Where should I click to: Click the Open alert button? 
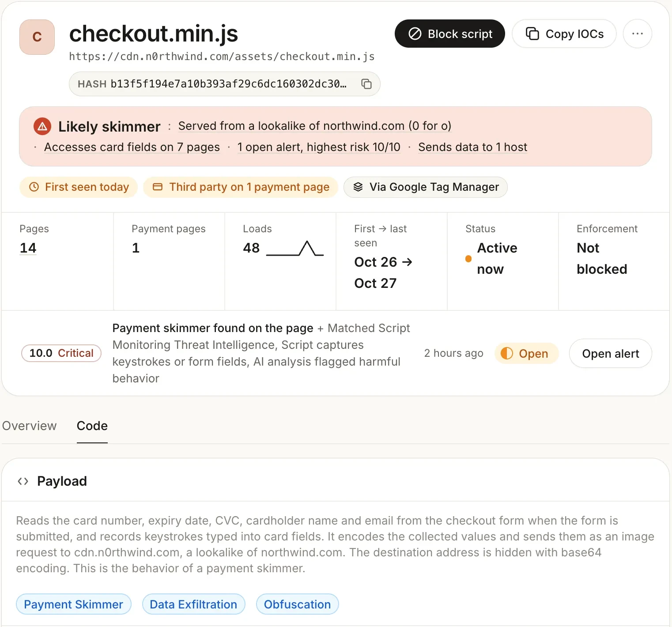[610, 353]
